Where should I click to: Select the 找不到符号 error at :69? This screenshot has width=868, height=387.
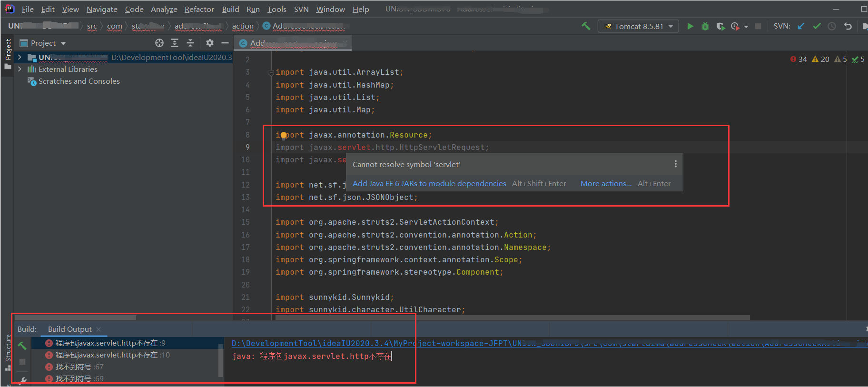coord(125,378)
